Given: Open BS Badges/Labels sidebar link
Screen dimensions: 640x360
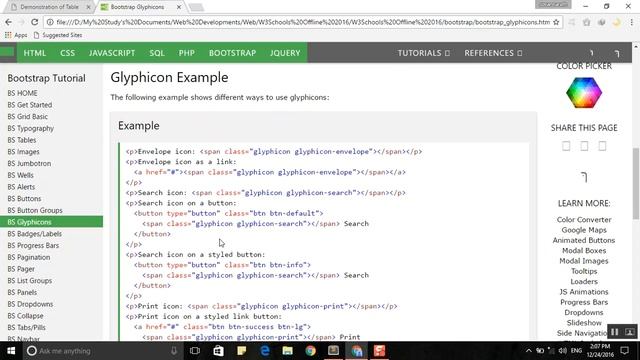Looking at the screenshot, I should pos(34,234).
